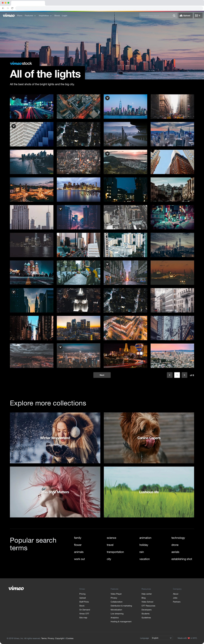Click the page number 1 box
204x644 pixels.
coord(177,375)
